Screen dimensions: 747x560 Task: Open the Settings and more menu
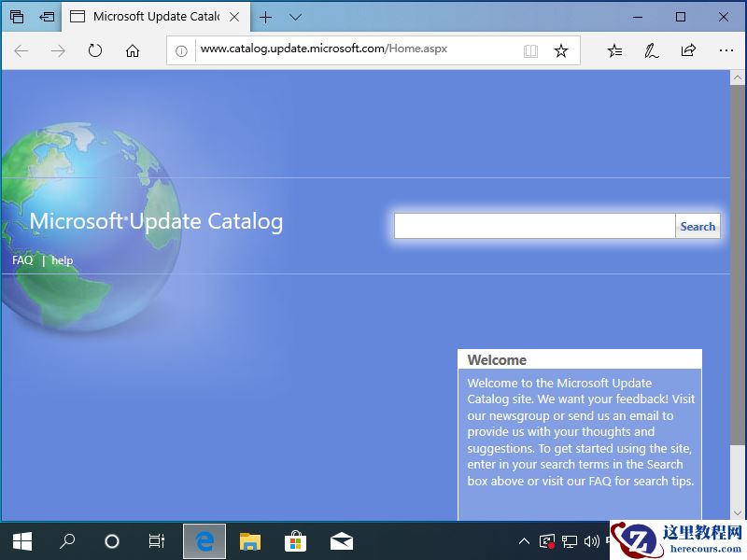[726, 50]
